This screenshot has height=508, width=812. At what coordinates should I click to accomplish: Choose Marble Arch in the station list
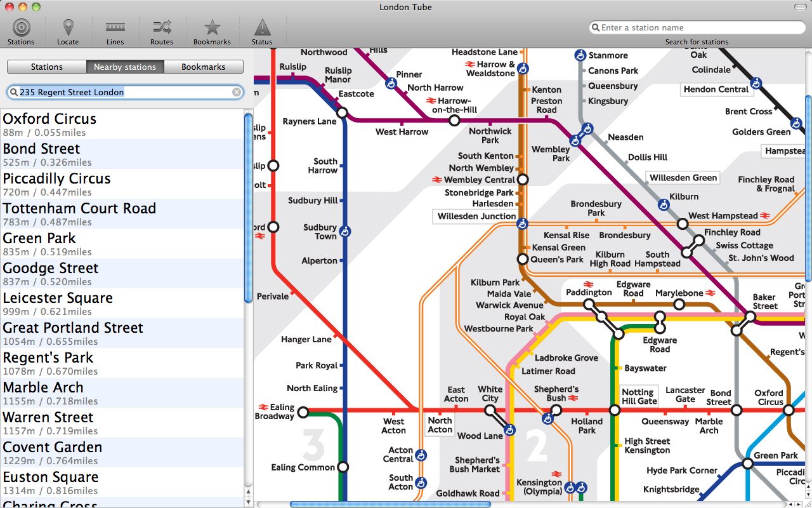(122, 393)
